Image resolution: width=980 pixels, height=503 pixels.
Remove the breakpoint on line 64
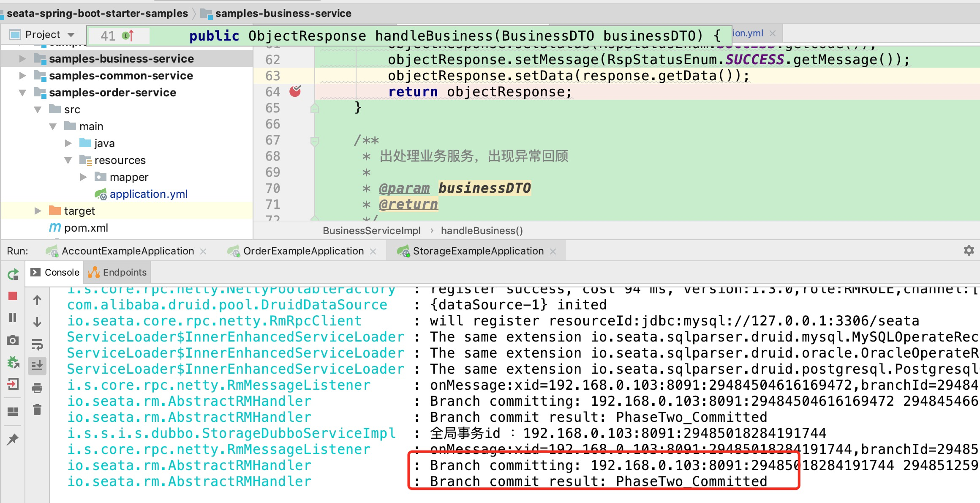point(295,91)
